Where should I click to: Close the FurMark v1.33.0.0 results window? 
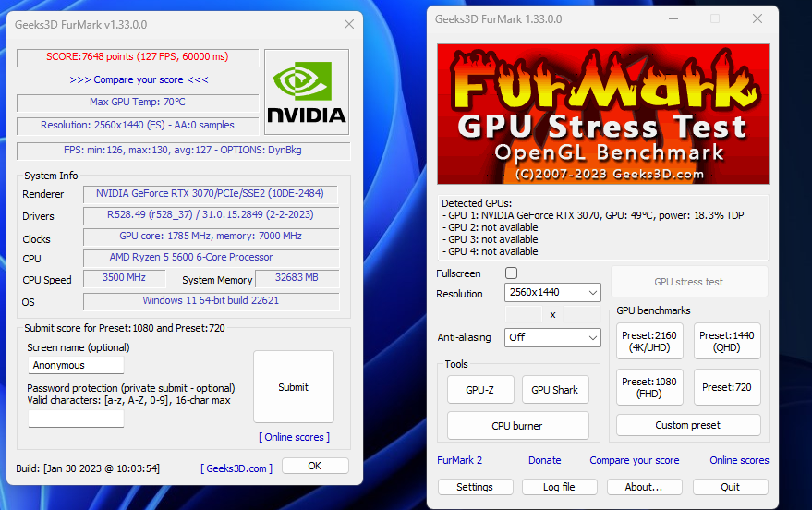(349, 24)
